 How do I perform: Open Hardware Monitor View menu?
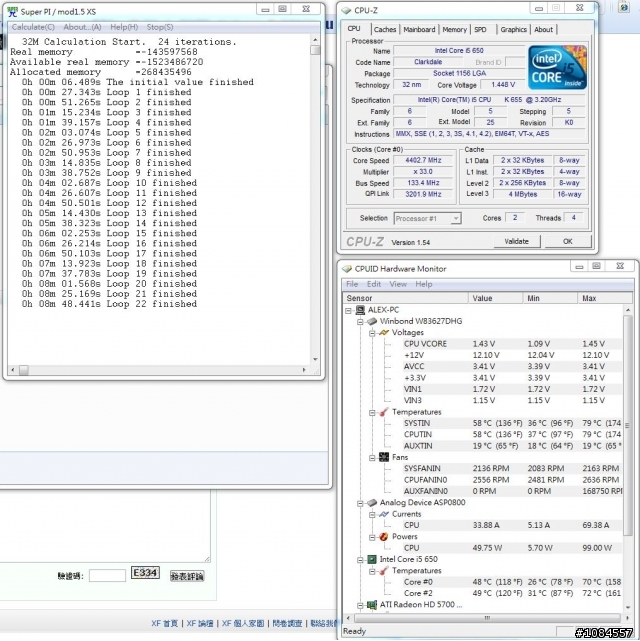pos(398,284)
